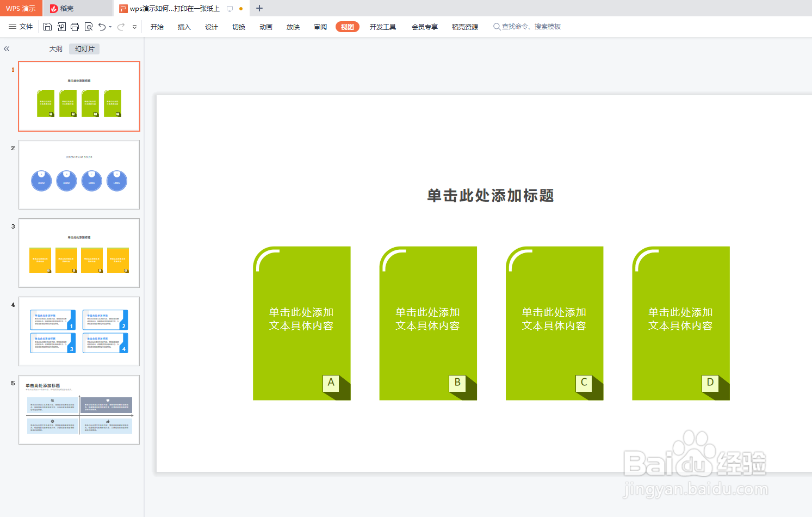Open the quick access toolbar customize chevron
Viewport: 812px width, 517px height.
pos(134,26)
